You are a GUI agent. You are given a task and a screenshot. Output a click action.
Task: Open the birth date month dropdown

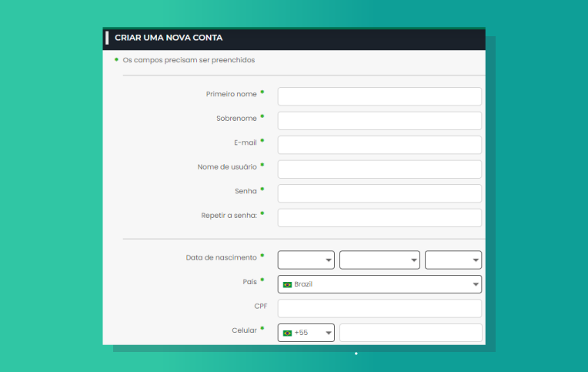[x=379, y=260]
